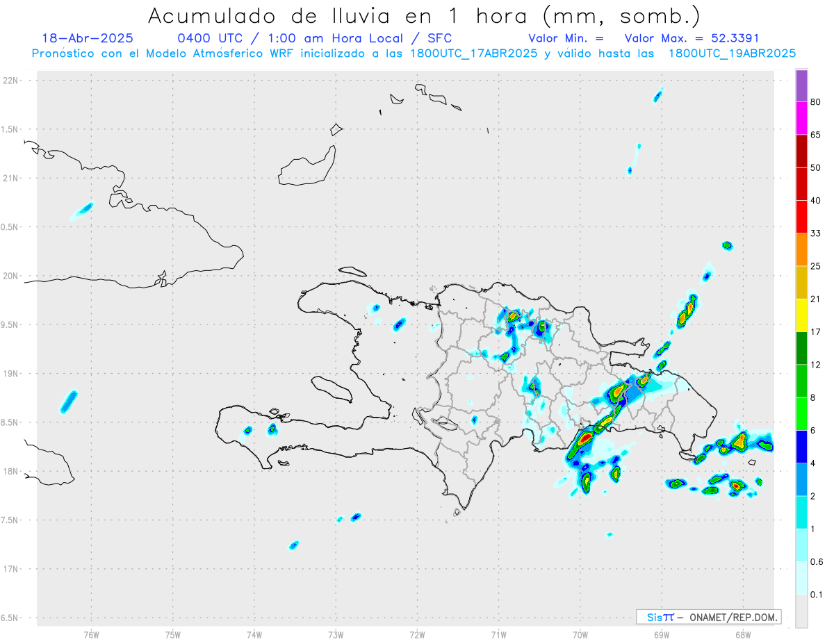Select the '6.5N' latitude label
Screen dimensions: 834x644
10,618
